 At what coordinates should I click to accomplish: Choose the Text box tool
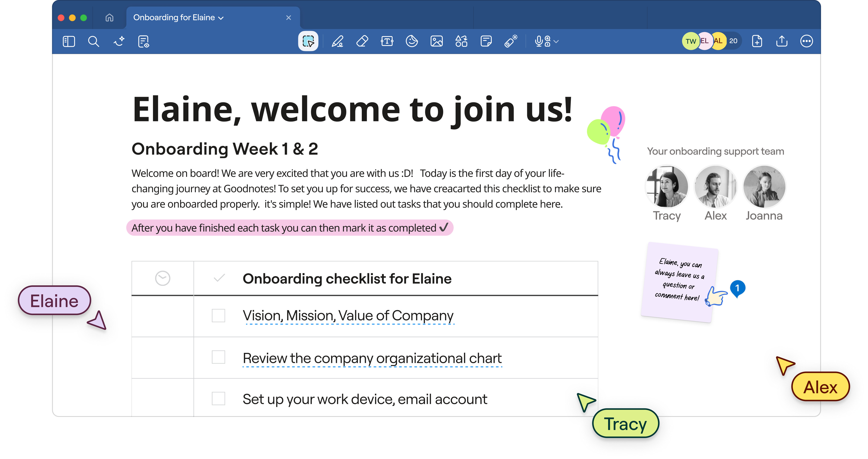387,41
